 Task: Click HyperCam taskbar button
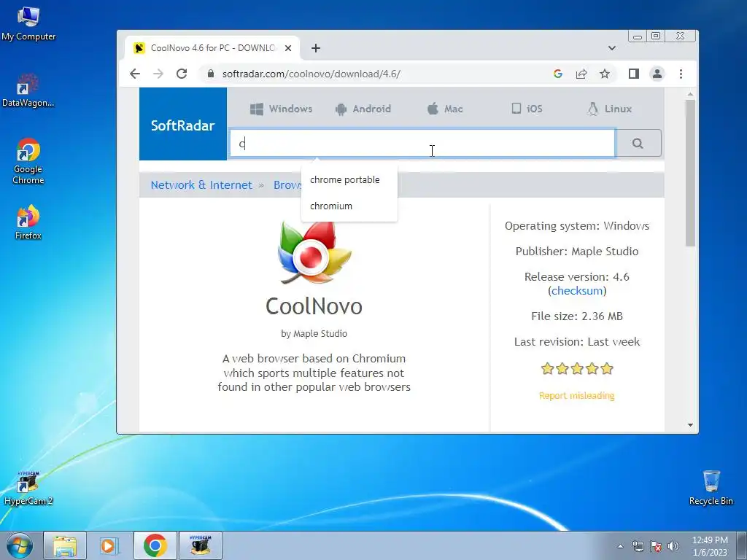200,545
